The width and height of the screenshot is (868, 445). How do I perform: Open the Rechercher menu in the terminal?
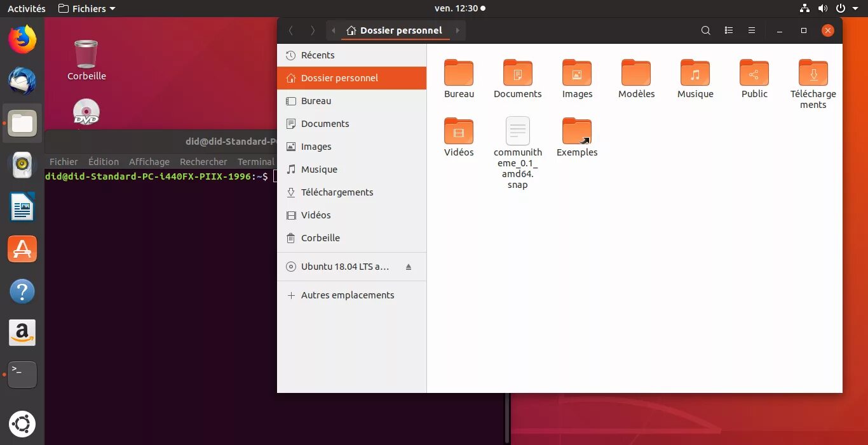203,162
